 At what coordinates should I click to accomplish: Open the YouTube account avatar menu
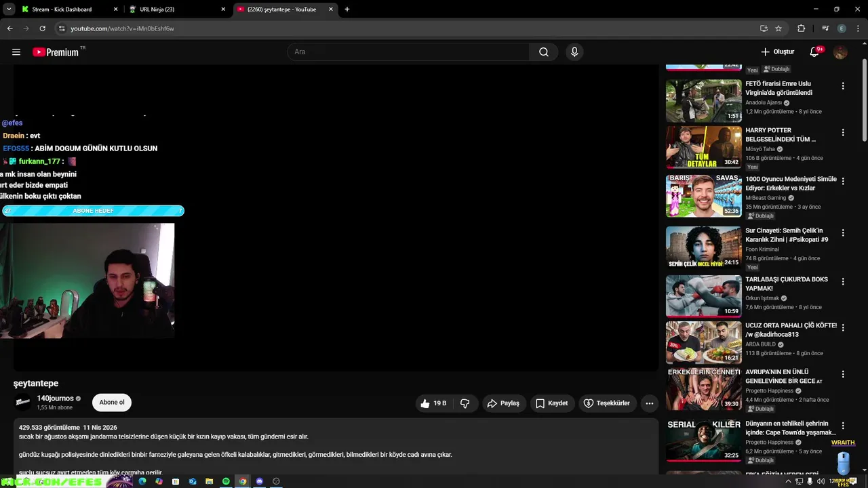pyautogui.click(x=840, y=52)
